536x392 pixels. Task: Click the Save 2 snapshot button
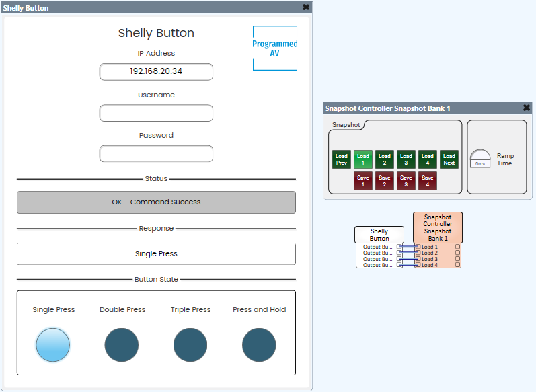pos(385,181)
